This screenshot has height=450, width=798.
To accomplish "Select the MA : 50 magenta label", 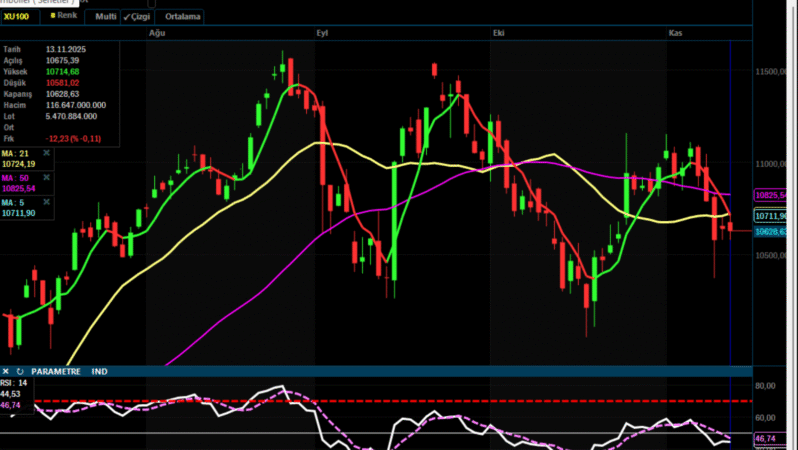I will tap(18, 178).
